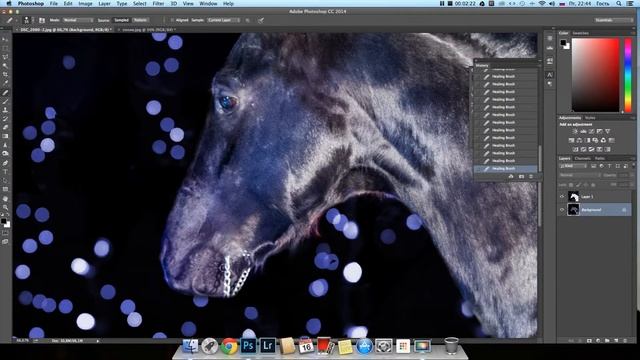Open the brush preset picker dropdown
This screenshot has width=640, height=360.
[33, 20]
